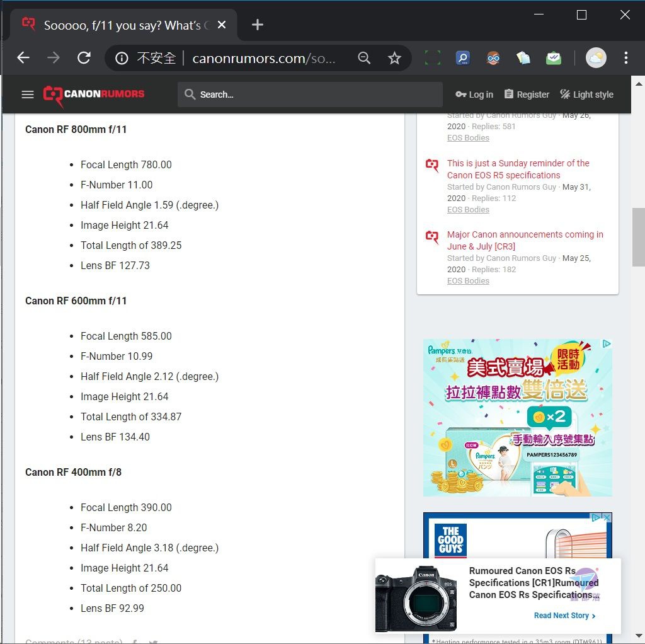Click the text Lens BF 134.40

point(115,437)
